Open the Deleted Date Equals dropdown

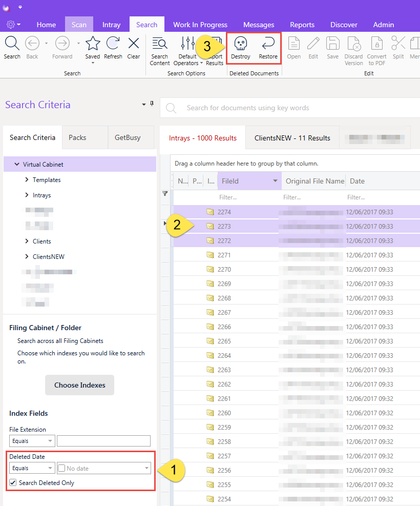tap(32, 468)
